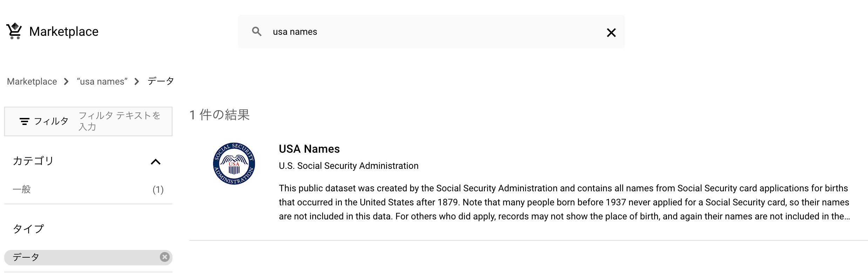This screenshot has height=278, width=868.
Task: Clear the "usa names" search text
Action: (611, 33)
